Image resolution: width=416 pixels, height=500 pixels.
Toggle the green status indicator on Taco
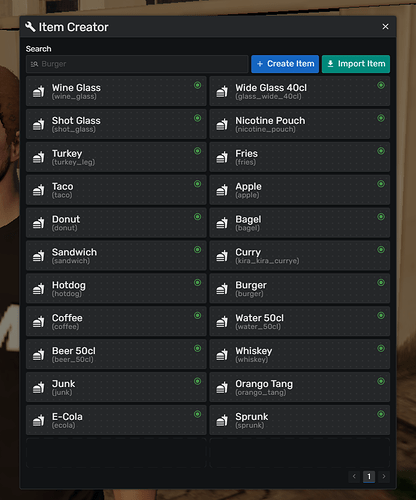(198, 184)
